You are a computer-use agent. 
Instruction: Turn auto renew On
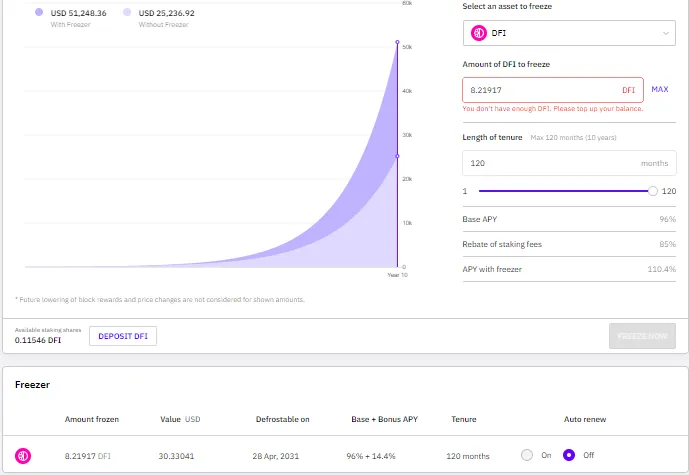(x=527, y=455)
